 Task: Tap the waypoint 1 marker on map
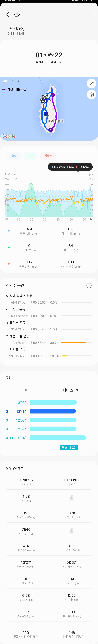coord(51,129)
